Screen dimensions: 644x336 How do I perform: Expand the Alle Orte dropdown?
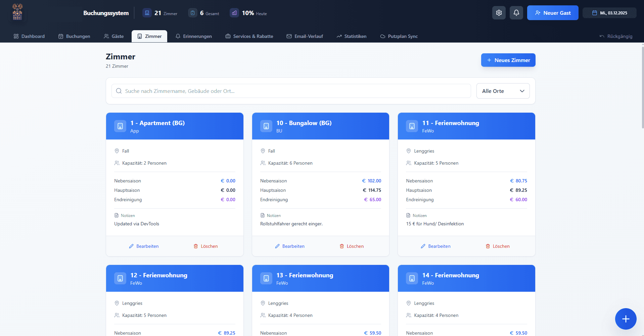[x=503, y=91]
